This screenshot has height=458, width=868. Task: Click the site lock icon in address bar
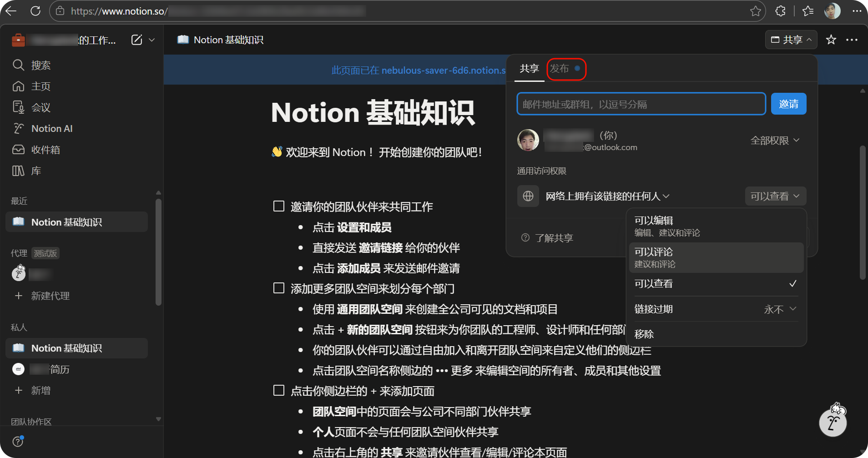pyautogui.click(x=60, y=11)
